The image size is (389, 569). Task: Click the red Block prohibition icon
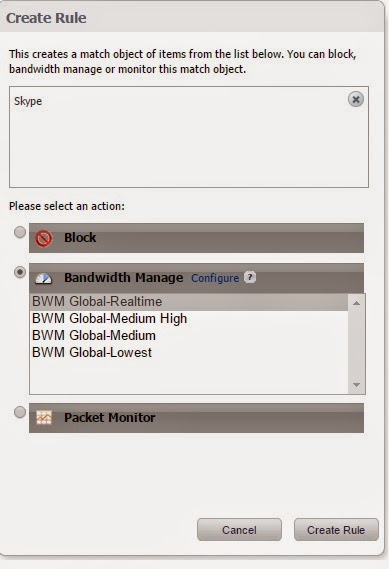click(x=44, y=239)
